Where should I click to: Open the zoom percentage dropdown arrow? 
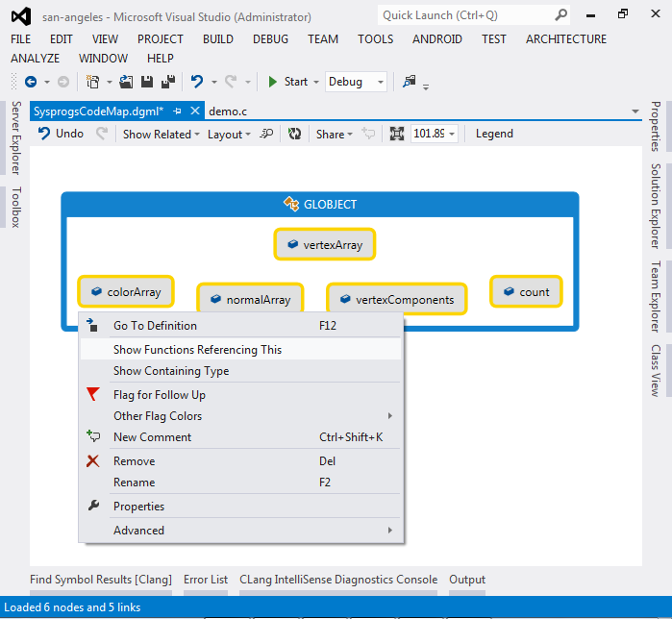point(452,134)
